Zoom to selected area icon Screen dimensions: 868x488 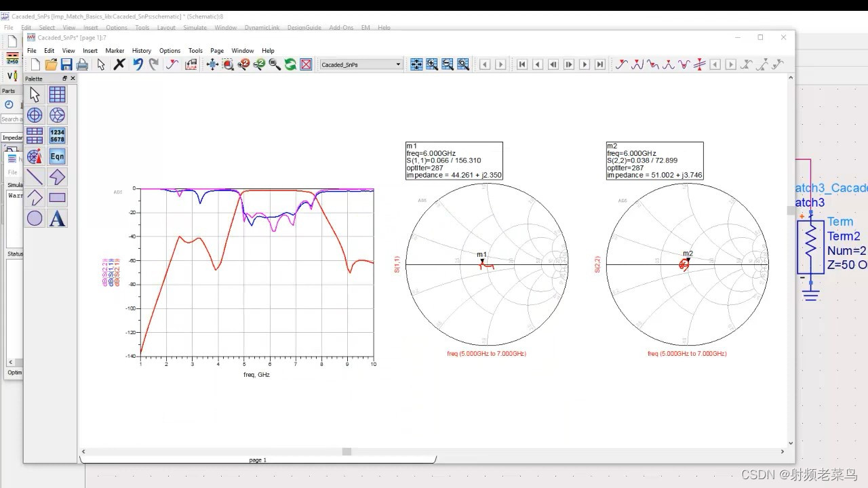click(228, 64)
